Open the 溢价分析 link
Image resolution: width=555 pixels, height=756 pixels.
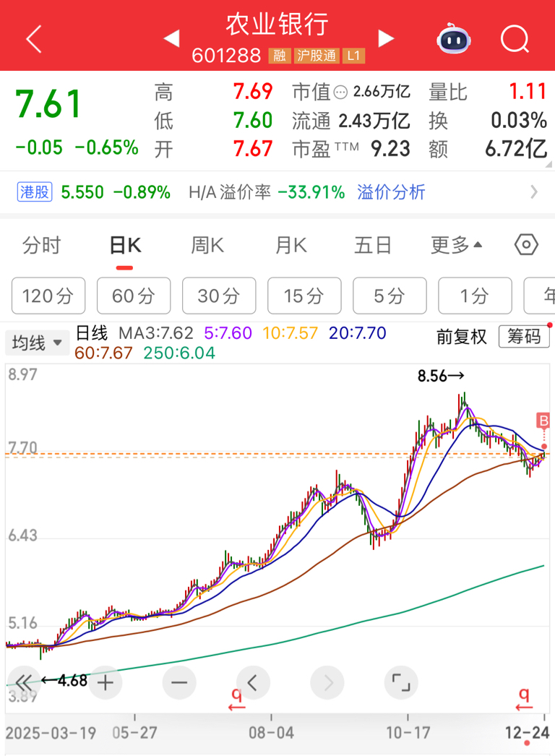[391, 192]
